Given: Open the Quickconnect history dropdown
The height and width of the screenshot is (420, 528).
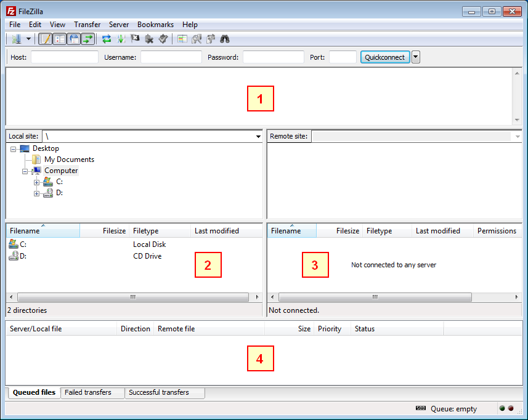Looking at the screenshot, I should [x=416, y=57].
